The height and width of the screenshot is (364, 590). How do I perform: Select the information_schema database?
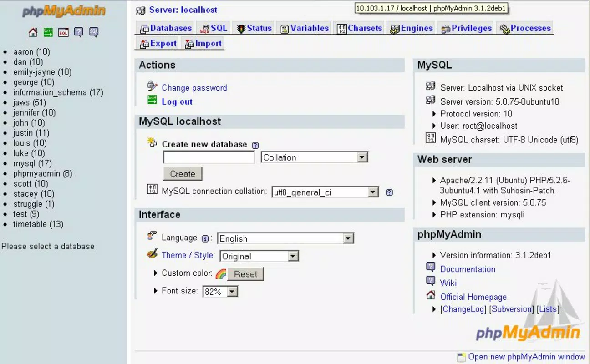58,92
